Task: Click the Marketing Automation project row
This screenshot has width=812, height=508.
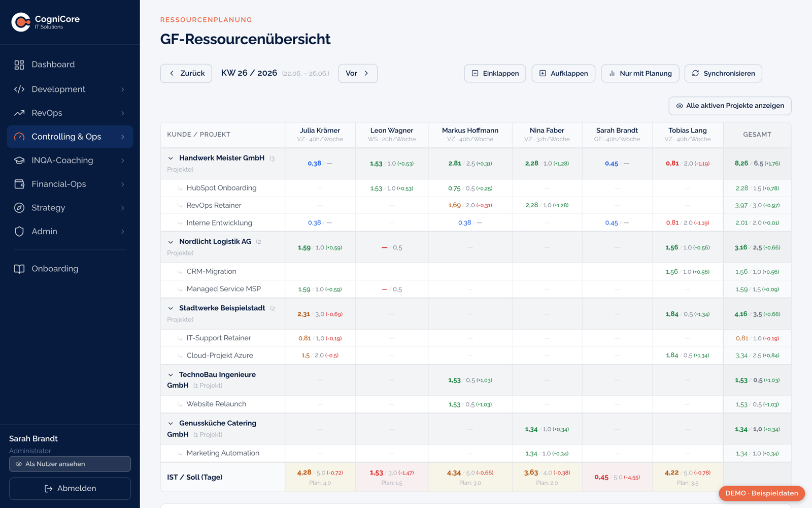Action: [x=476, y=453]
